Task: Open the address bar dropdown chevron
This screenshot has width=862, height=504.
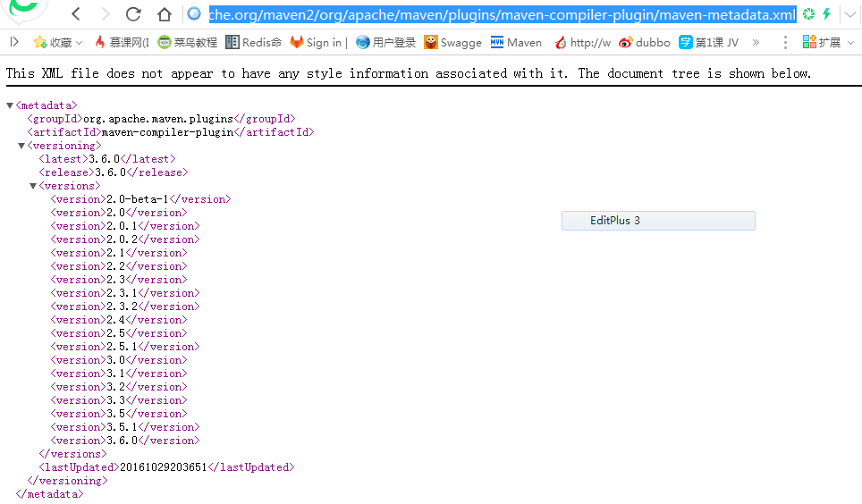Action: 849,15
